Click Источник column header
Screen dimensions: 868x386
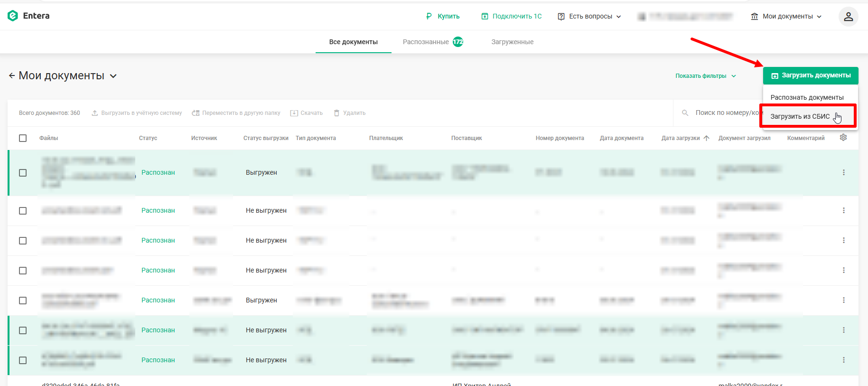pos(204,138)
